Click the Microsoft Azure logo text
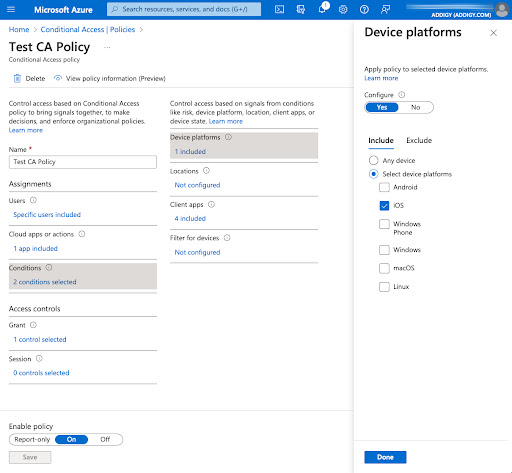512x473 pixels. (63, 10)
